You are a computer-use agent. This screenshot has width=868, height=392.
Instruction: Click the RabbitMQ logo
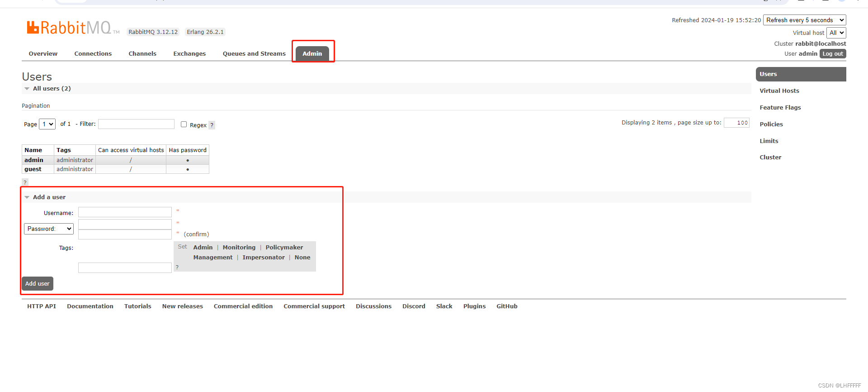pyautogui.click(x=73, y=28)
